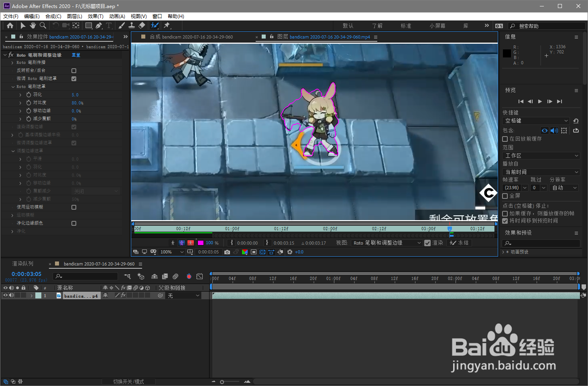Image resolution: width=588 pixels, height=386 pixels.
Task: Enable 使用运动模糊 checkbox
Action: (74, 207)
